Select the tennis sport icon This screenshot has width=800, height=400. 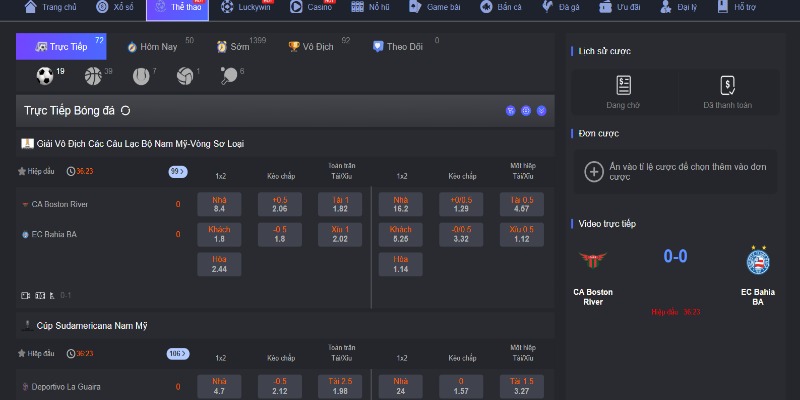click(139, 76)
